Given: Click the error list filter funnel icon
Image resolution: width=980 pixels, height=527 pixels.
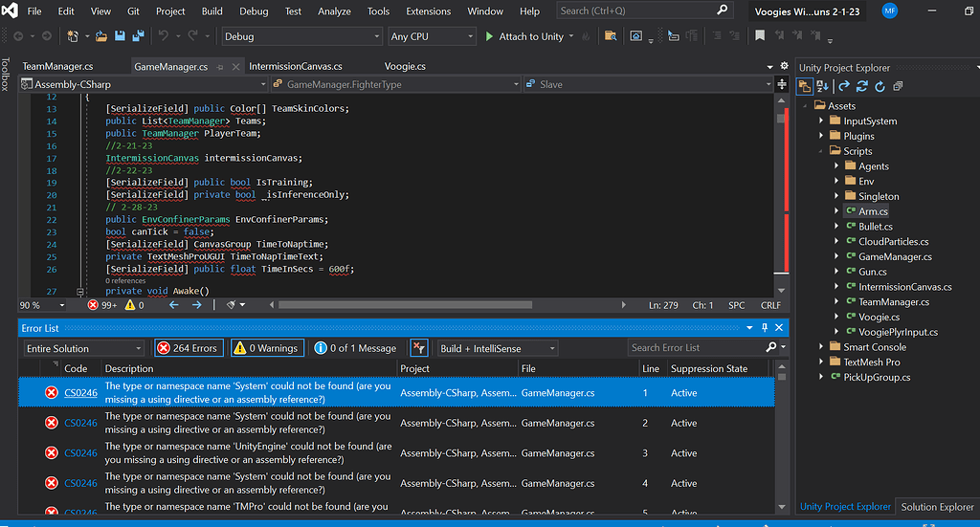Looking at the screenshot, I should [x=418, y=348].
